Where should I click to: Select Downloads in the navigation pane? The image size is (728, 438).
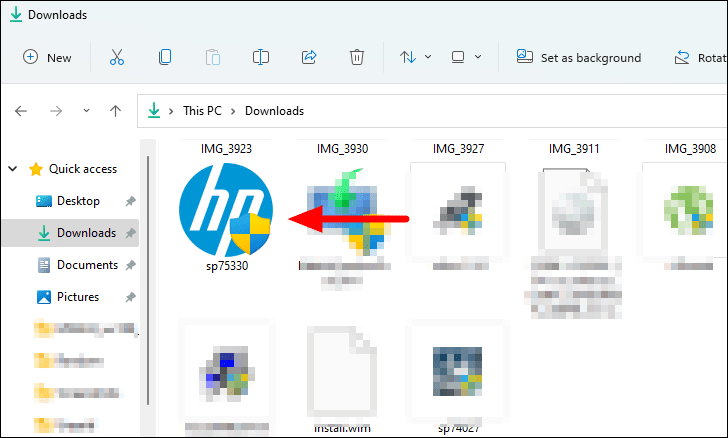[86, 233]
